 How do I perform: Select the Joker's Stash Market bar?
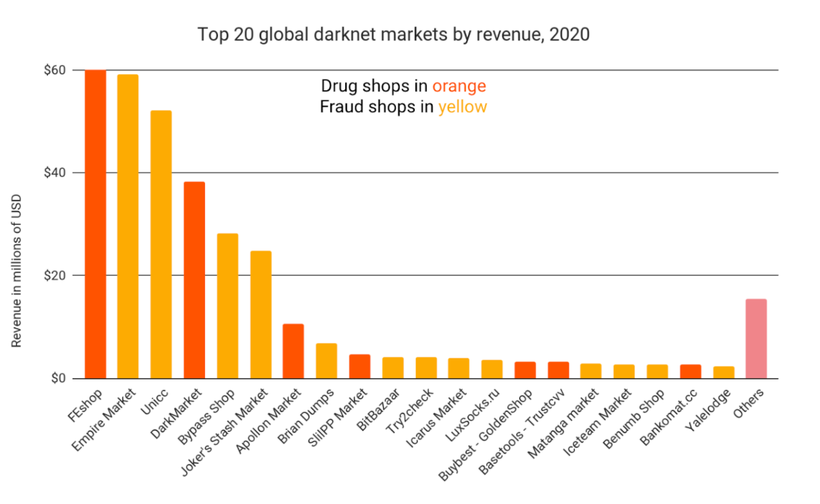point(261,315)
